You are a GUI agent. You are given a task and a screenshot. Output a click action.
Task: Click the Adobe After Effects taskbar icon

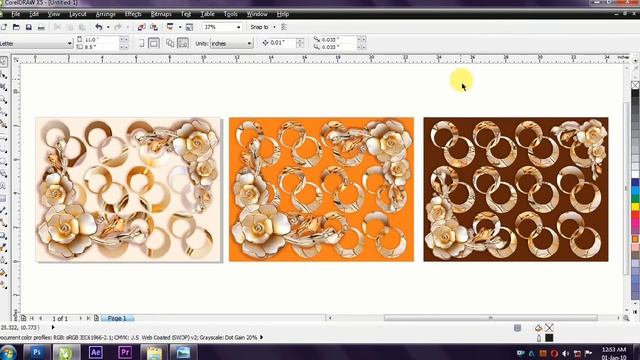(x=96, y=352)
